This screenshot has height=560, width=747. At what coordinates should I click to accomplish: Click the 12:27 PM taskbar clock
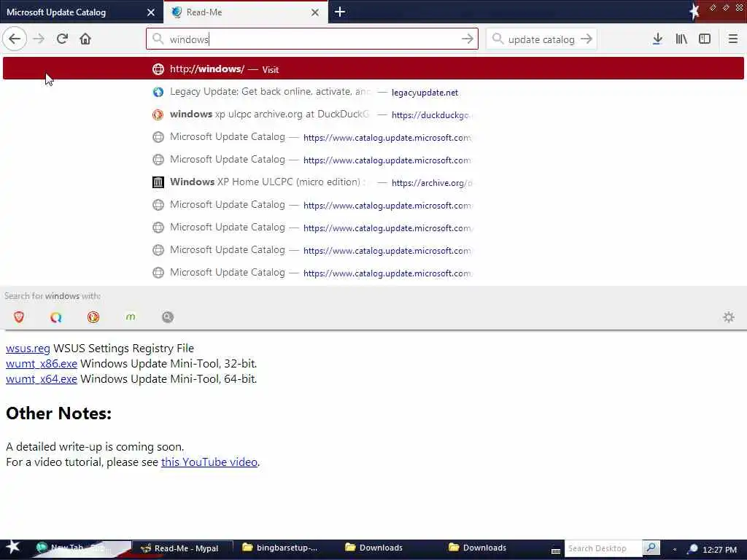pyautogui.click(x=719, y=550)
